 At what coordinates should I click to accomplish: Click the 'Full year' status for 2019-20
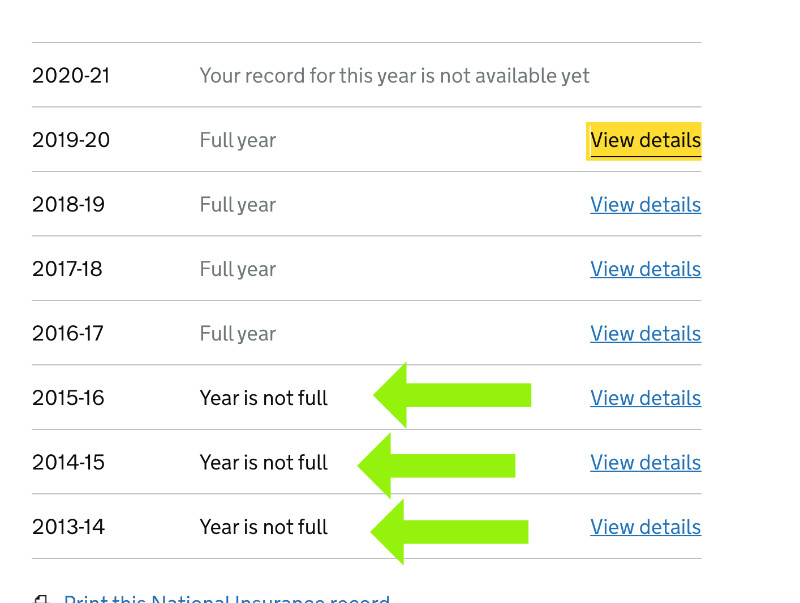(x=238, y=140)
